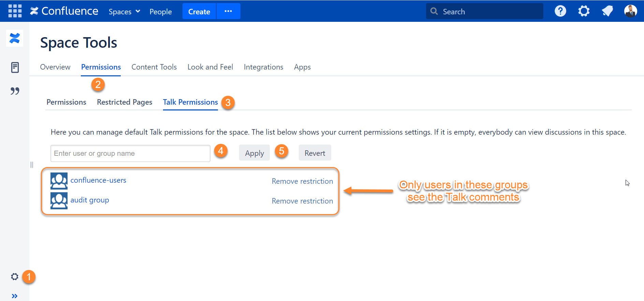
Task: Click the Revert button
Action: tap(315, 153)
